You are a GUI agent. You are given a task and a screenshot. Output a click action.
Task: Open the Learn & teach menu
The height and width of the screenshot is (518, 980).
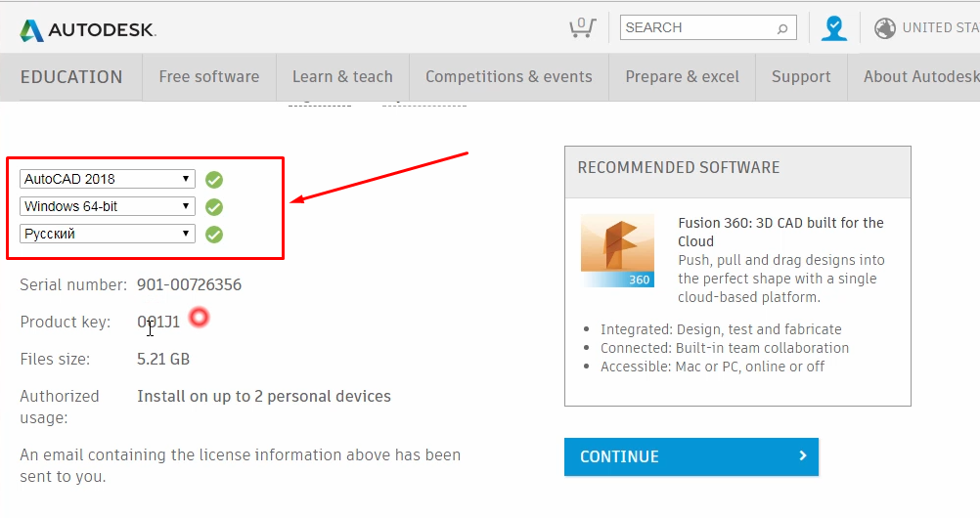(x=342, y=77)
